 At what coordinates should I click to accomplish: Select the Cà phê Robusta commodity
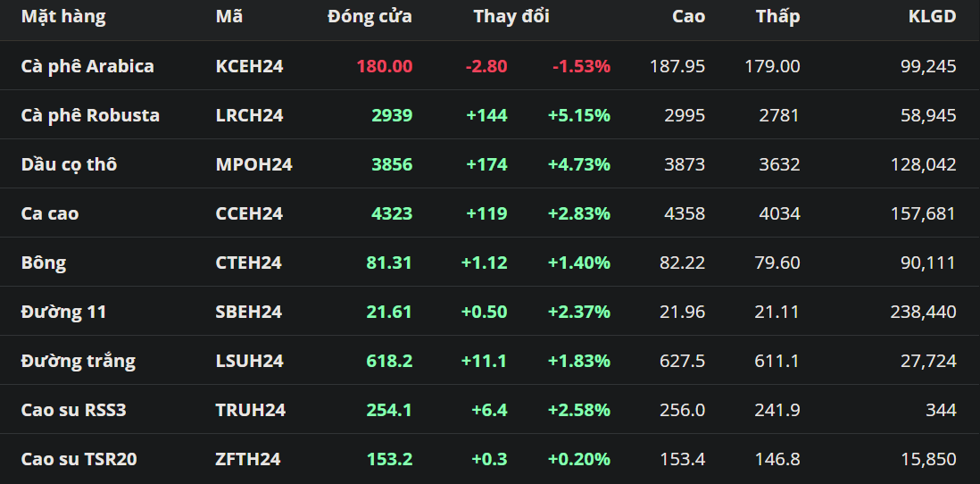coord(90,115)
